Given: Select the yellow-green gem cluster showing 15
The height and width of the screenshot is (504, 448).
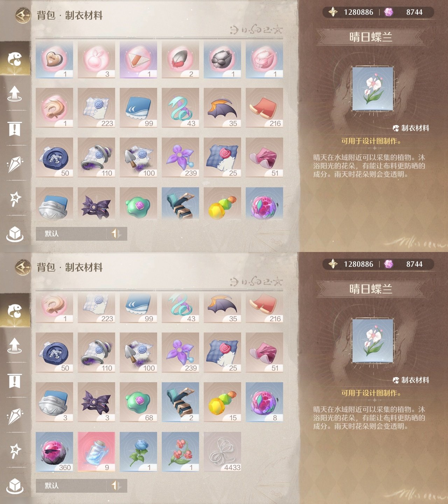Looking at the screenshot, I should tap(222, 402).
